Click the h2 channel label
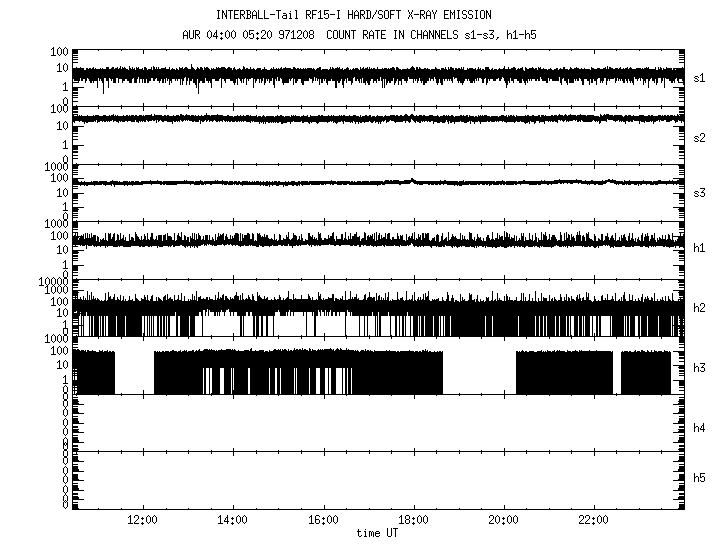The image size is (720, 550). (699, 308)
